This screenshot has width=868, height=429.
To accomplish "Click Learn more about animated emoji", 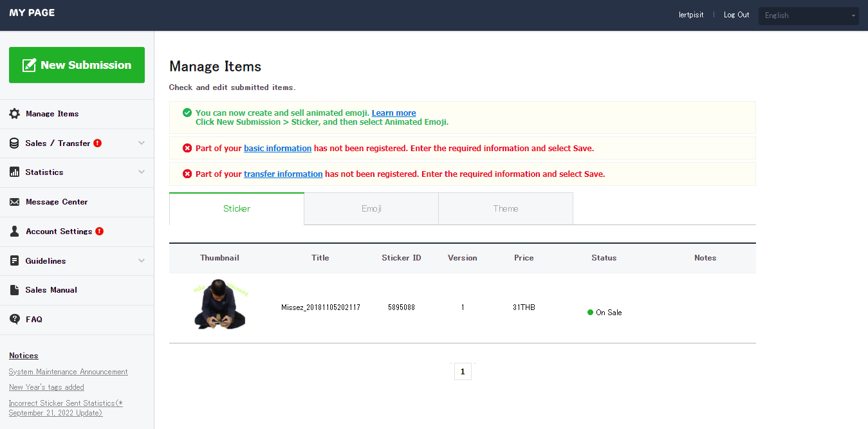I will [x=394, y=113].
